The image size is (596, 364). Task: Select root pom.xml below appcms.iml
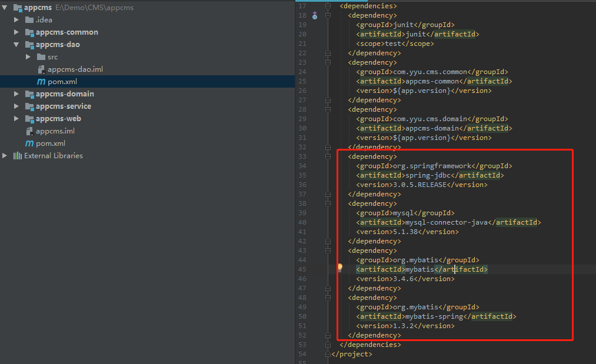51,143
